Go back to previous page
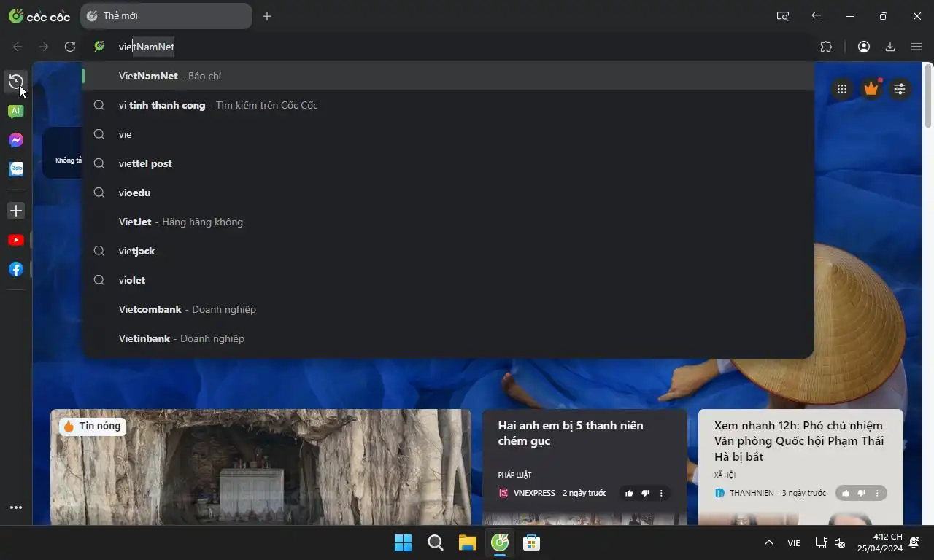 (x=18, y=47)
